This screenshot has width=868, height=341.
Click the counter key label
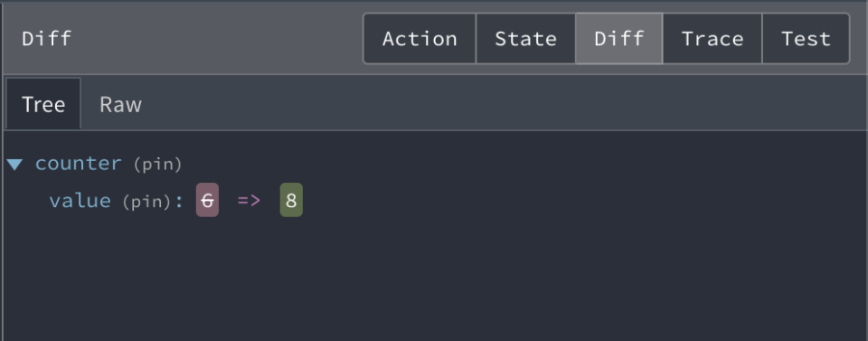pos(78,164)
